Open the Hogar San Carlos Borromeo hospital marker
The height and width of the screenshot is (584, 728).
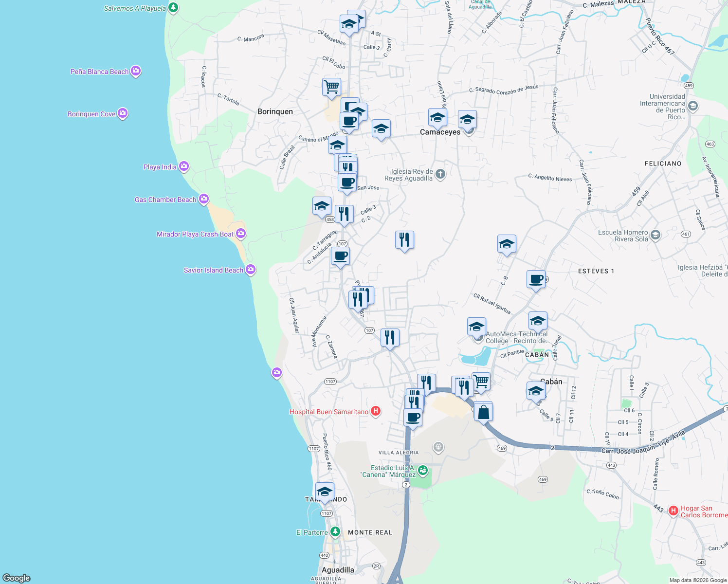(x=673, y=510)
